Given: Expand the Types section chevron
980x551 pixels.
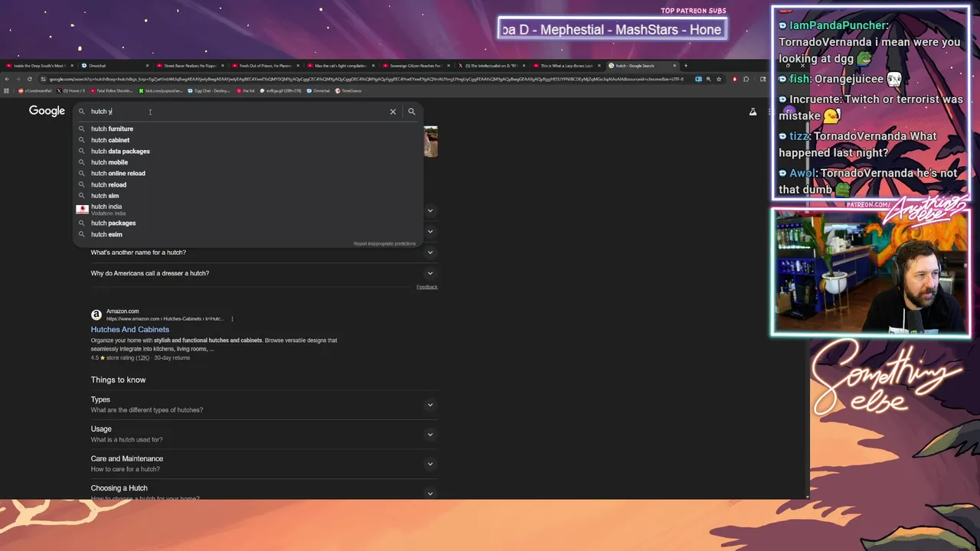Looking at the screenshot, I should click(x=430, y=405).
